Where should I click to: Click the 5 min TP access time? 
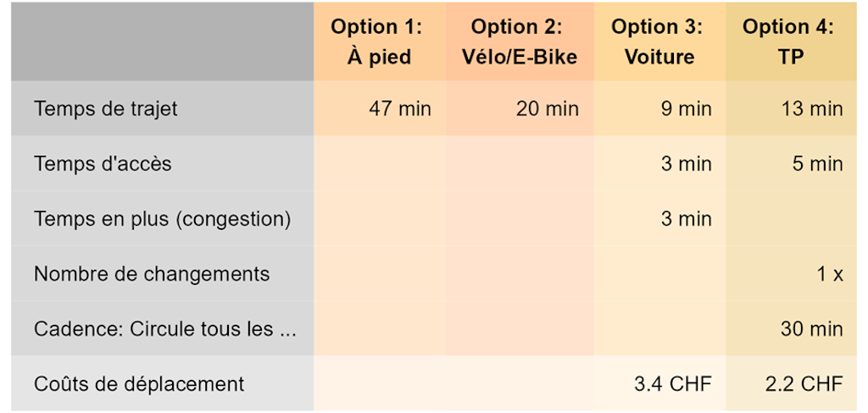pos(817,164)
